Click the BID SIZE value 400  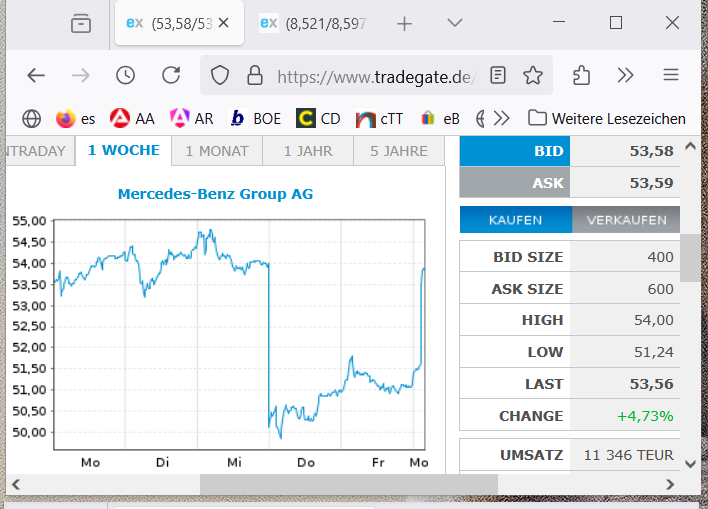[660, 257]
